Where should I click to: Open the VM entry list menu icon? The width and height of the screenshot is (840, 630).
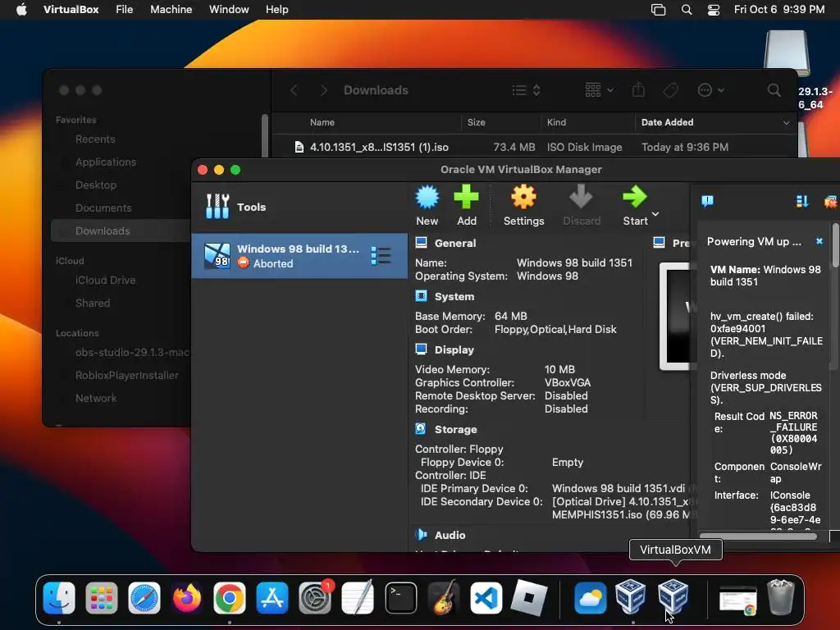click(x=381, y=256)
